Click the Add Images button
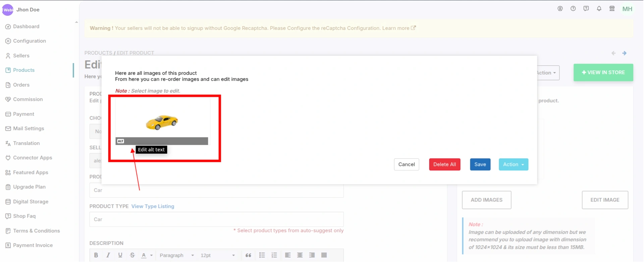Screen dimensions: 644x262 (x=487, y=200)
